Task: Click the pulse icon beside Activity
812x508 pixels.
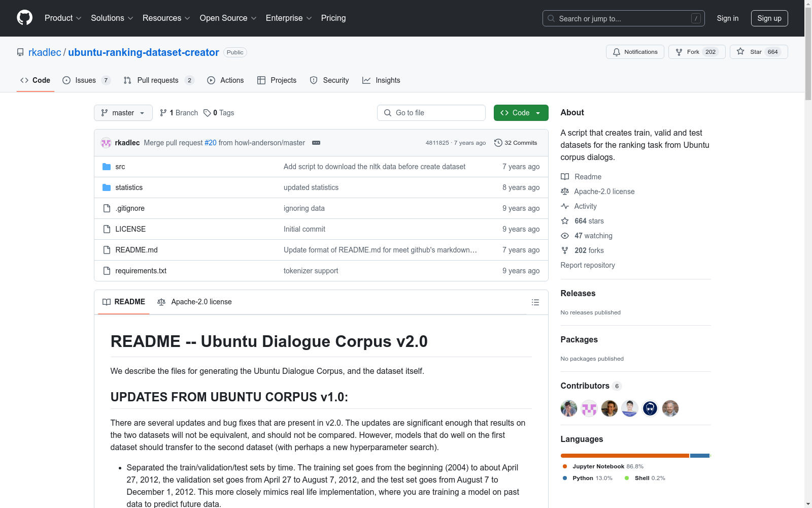Action: pyautogui.click(x=565, y=206)
